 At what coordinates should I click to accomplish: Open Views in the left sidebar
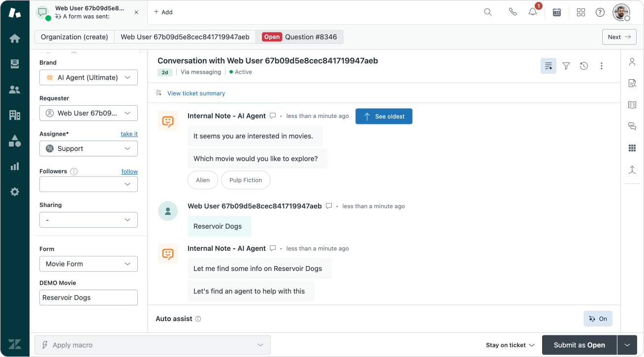(15, 64)
